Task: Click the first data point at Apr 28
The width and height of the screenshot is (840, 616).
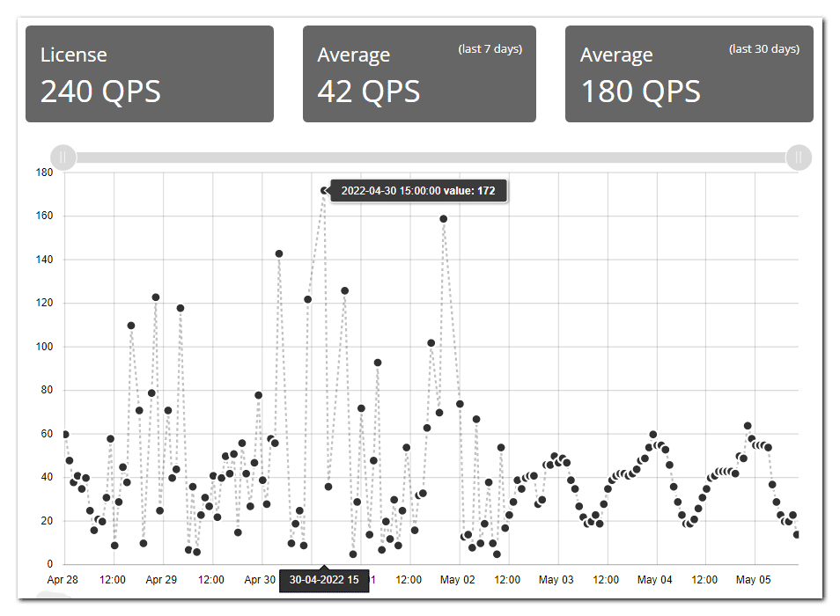Action: click(65, 434)
